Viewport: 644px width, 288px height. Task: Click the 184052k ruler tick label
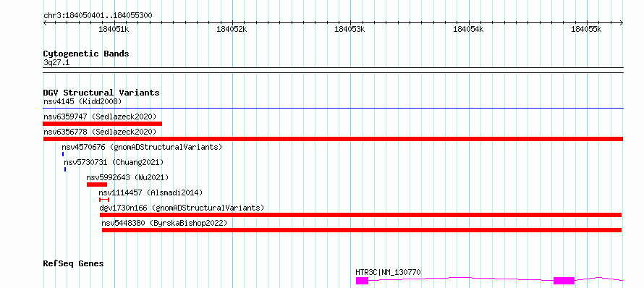point(232,29)
